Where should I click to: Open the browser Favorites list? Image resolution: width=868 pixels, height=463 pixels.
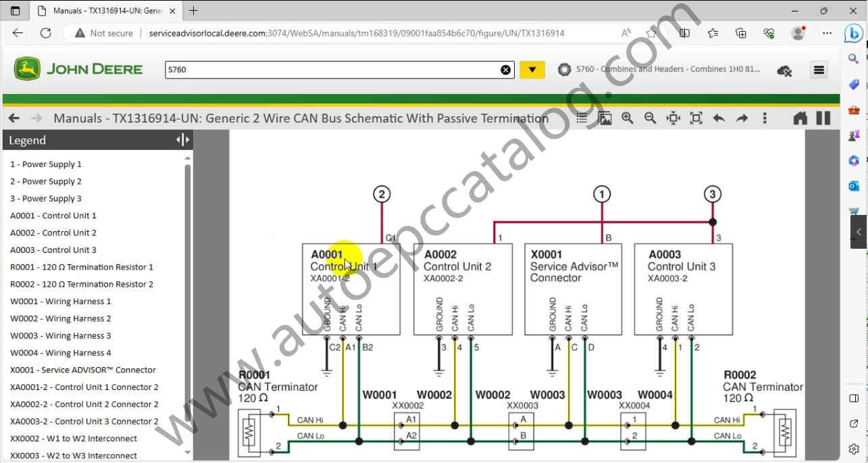(x=713, y=32)
